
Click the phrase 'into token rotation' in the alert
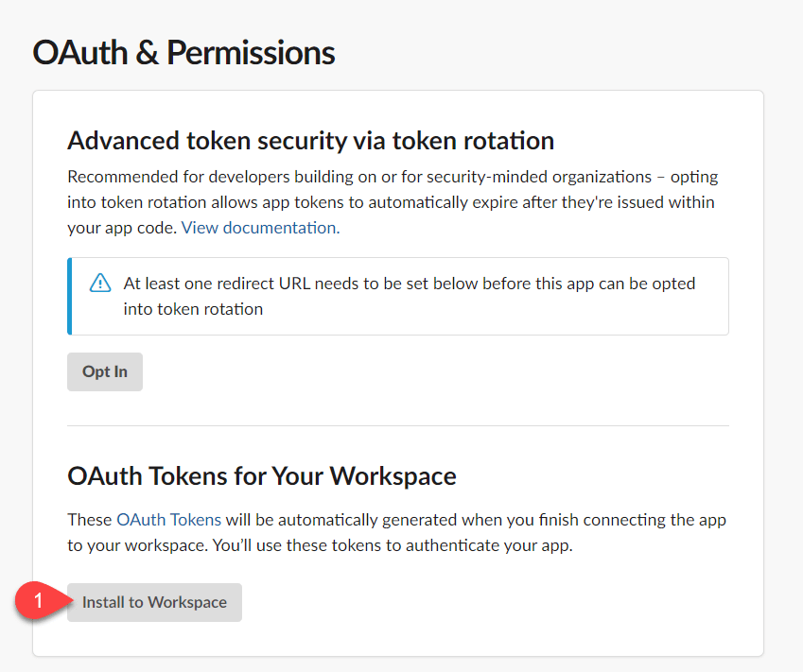(x=193, y=309)
